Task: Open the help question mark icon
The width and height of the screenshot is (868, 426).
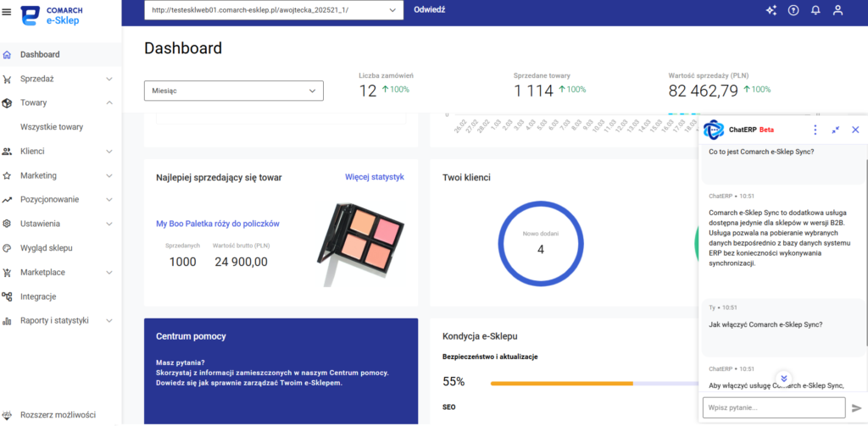Action: (793, 10)
